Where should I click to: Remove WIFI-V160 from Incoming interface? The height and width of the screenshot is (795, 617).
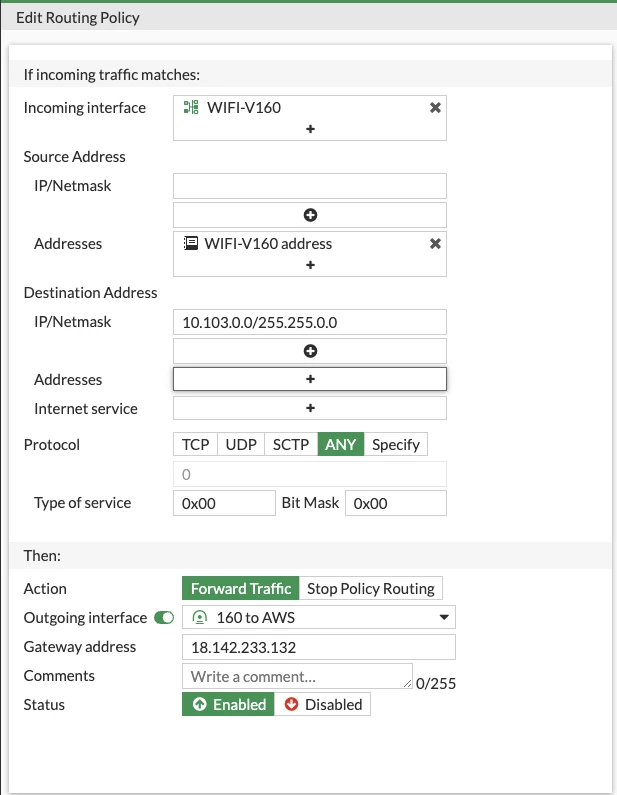click(435, 107)
